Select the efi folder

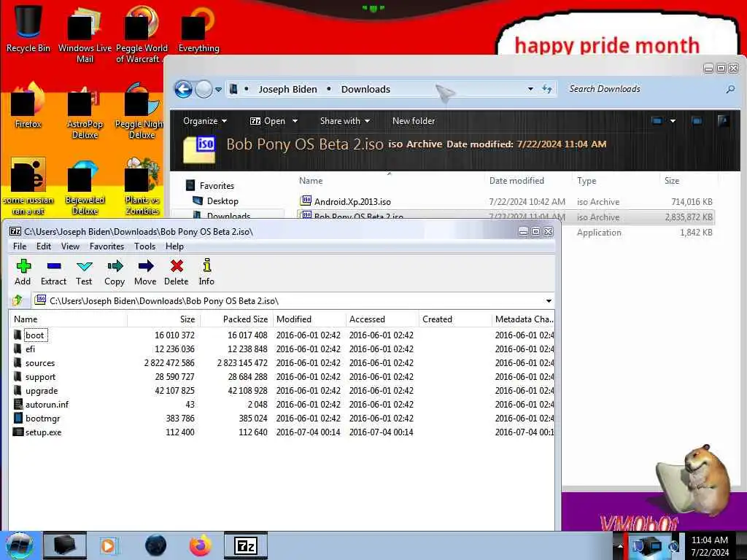[30, 349]
